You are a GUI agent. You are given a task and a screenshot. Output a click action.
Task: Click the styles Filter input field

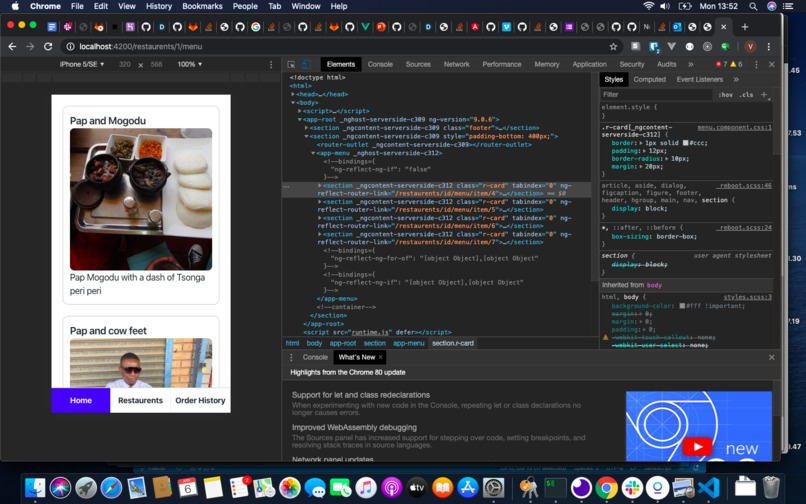657,95
